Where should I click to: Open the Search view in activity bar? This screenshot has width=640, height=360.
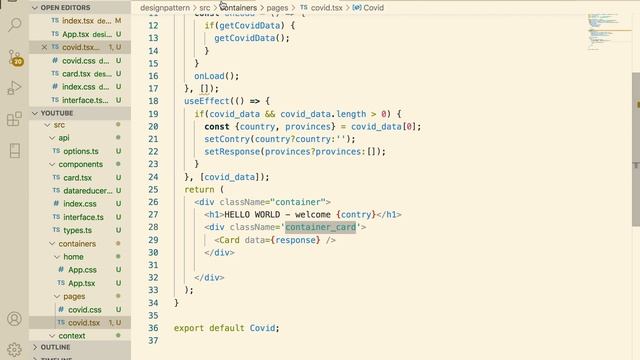pyautogui.click(x=14, y=24)
